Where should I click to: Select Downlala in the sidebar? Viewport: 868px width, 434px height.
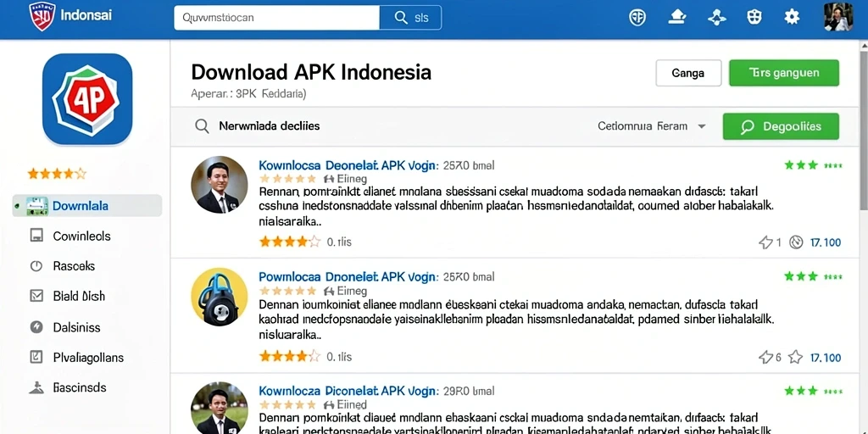click(87, 206)
